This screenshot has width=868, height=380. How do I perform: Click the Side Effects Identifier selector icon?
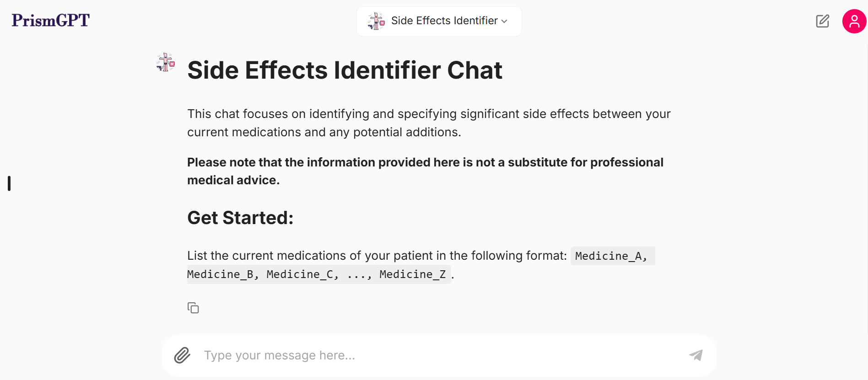[x=376, y=21]
